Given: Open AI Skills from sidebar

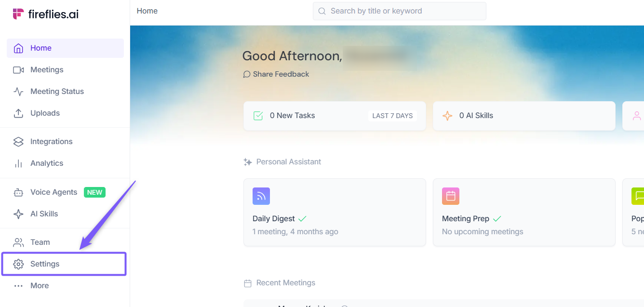Looking at the screenshot, I should (65, 214).
